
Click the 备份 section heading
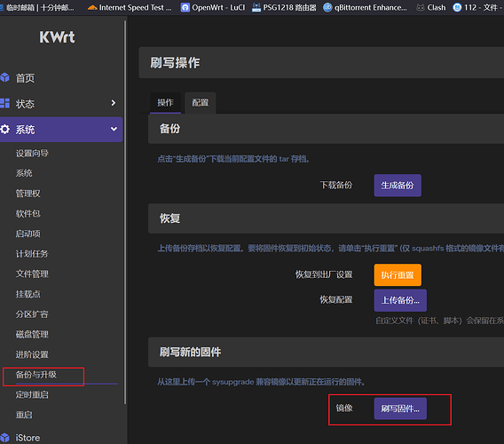169,129
